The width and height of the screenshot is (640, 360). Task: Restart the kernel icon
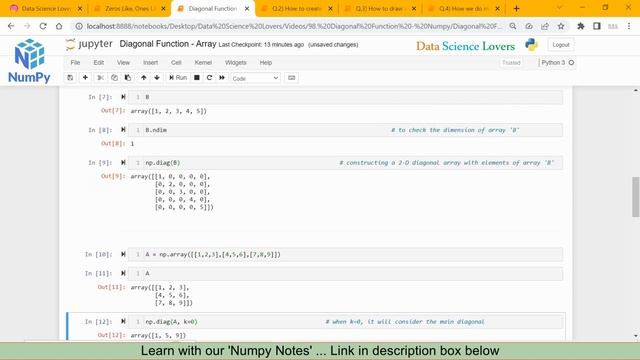(209, 78)
